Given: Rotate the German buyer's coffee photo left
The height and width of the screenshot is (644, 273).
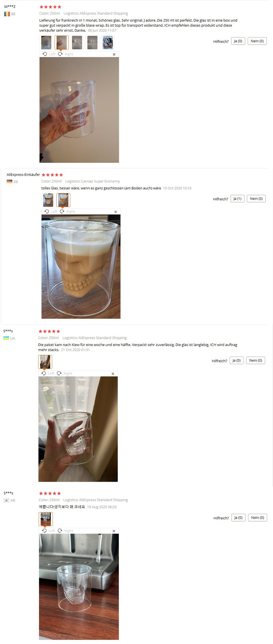Looking at the screenshot, I should 51,212.
